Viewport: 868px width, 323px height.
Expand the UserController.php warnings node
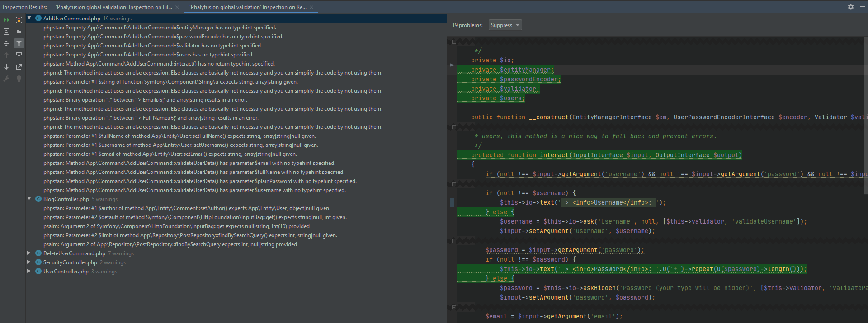(29, 271)
